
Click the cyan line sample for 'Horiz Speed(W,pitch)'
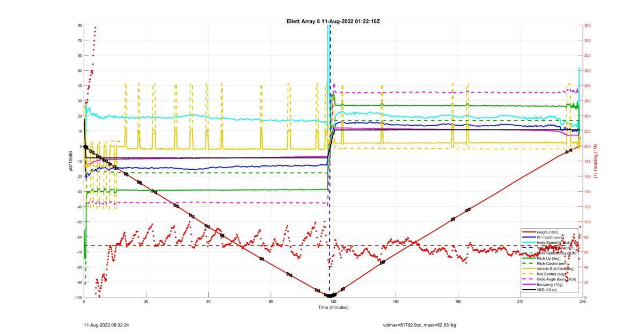[529, 243]
